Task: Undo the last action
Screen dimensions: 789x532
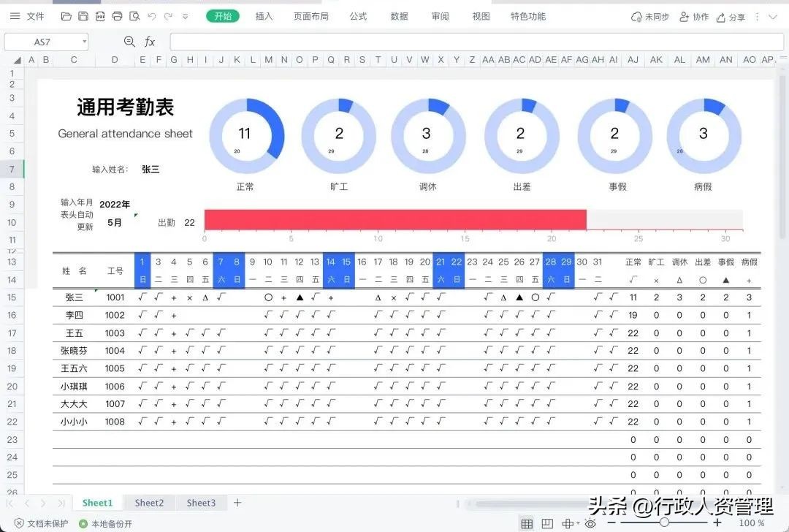Action: (x=152, y=16)
